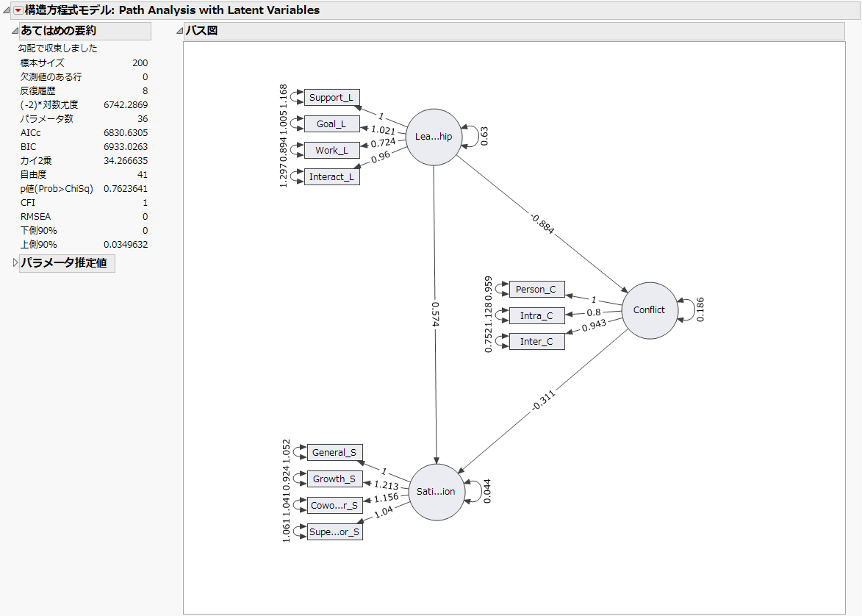862x616 pixels.
Task: Click the variance loop icon on Person_C
Action: 503,290
